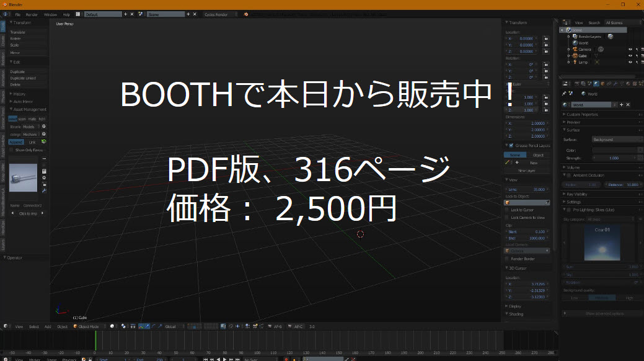644x361 pixels.
Task: Click the asset library gear icon beside Models
Action: click(x=44, y=127)
